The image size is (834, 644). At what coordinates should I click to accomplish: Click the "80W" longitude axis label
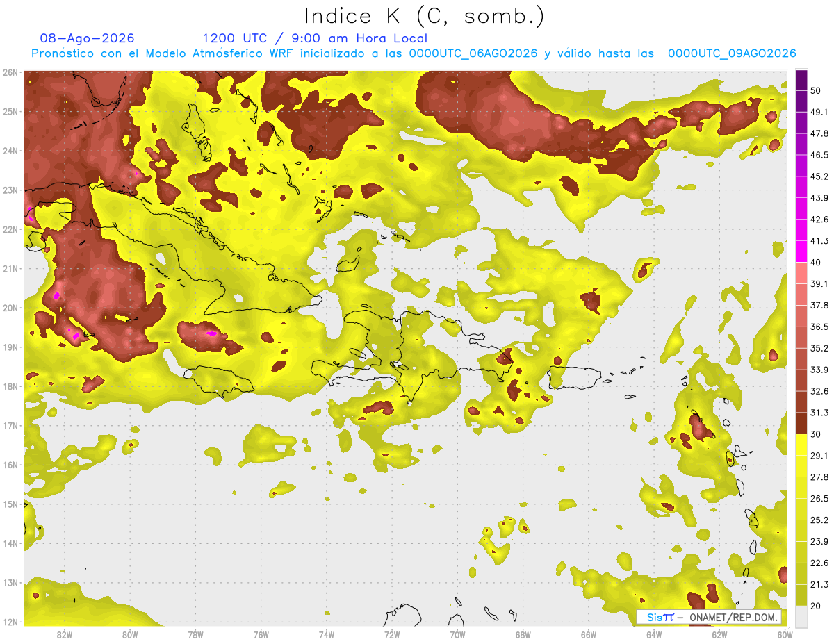click(x=130, y=635)
